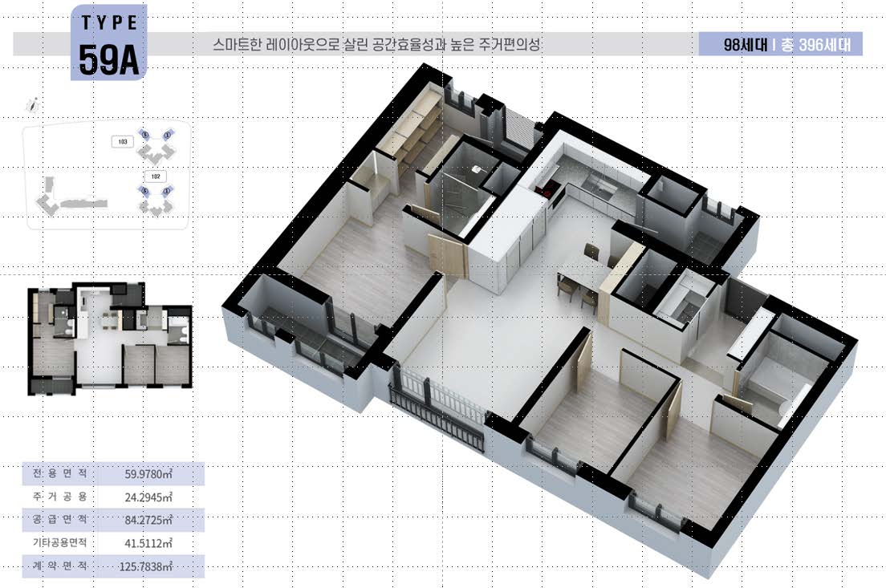Click the 주거공용 label
The height and width of the screenshot is (588, 886).
[60, 497]
